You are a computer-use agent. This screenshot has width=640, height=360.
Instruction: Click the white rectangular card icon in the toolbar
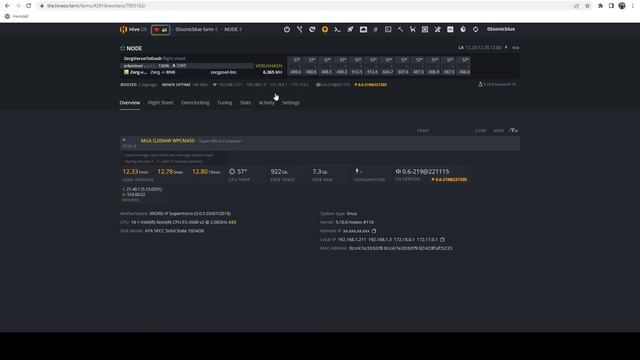pyautogui.click(x=450, y=29)
